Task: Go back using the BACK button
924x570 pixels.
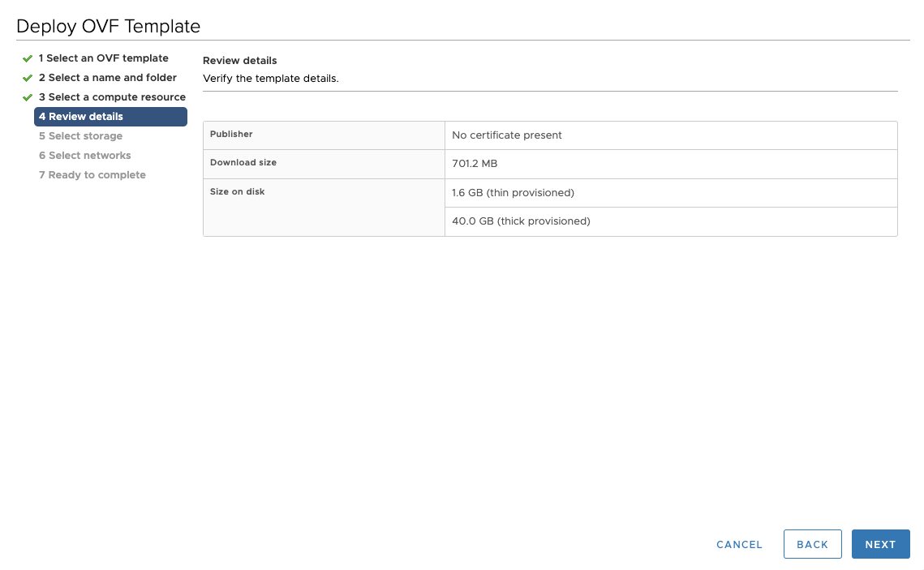Action: (x=813, y=544)
